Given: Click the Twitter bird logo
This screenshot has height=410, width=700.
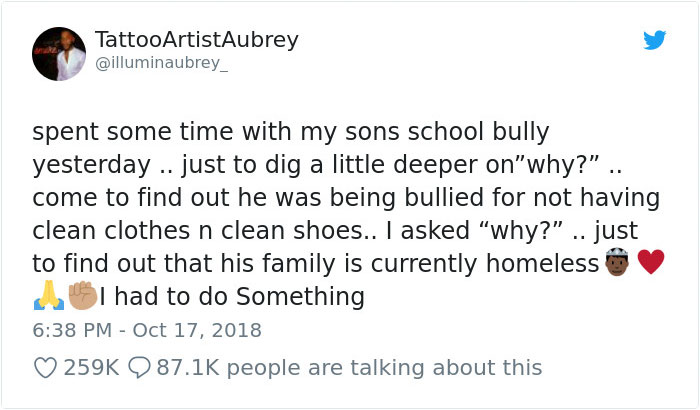Looking at the screenshot, I should pos(654,40).
